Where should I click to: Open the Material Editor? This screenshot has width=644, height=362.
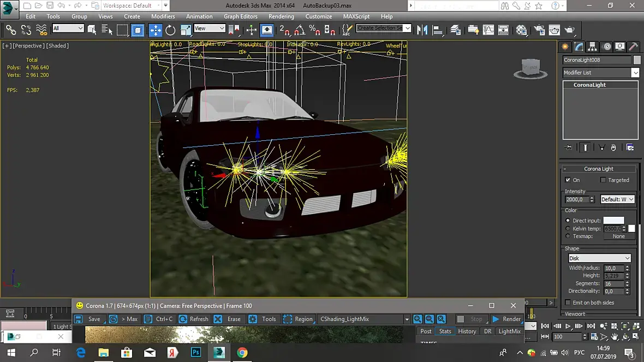click(x=522, y=30)
